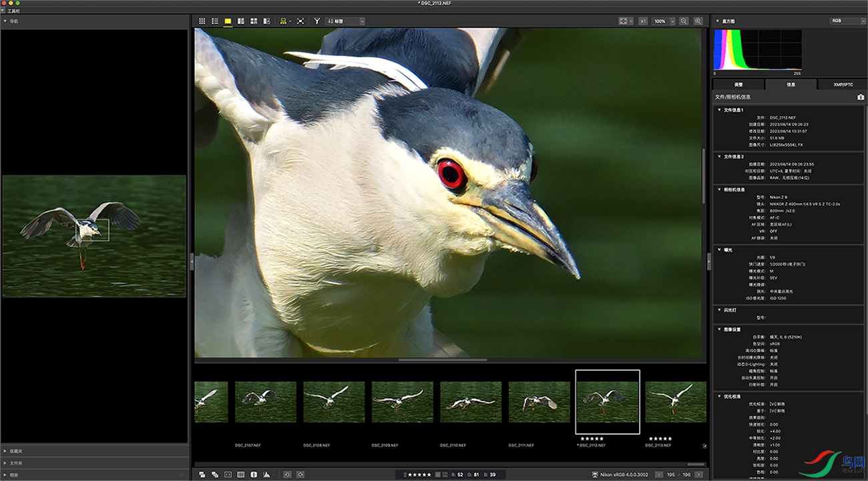This screenshot has width=868, height=481.
Task: Collapse the 文件信息1 section
Action: pyautogui.click(x=719, y=110)
